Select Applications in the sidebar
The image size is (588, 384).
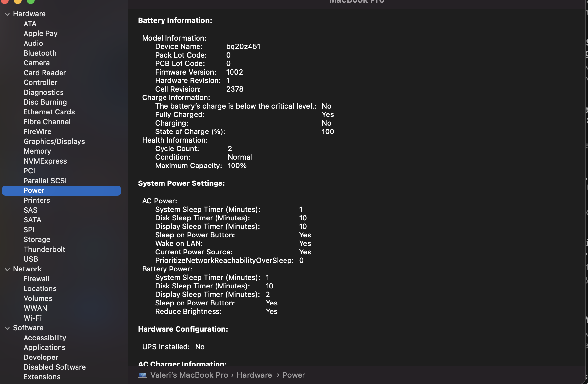point(44,347)
